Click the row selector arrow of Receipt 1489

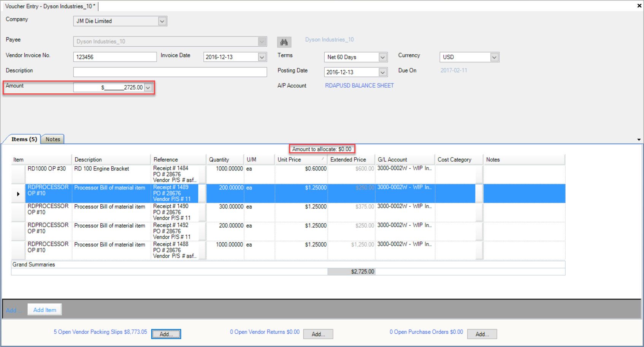point(18,194)
